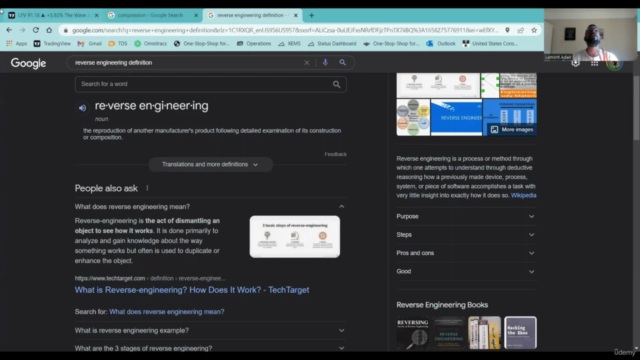Viewport: 640px width, 360px height.
Task: Go to the browser home page icon
Action: tap(49, 30)
